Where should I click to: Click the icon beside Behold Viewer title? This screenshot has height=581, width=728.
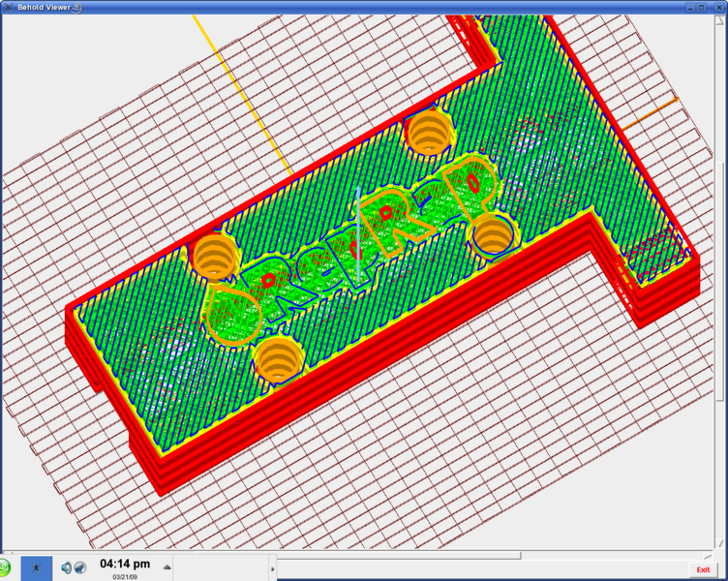(x=77, y=7)
